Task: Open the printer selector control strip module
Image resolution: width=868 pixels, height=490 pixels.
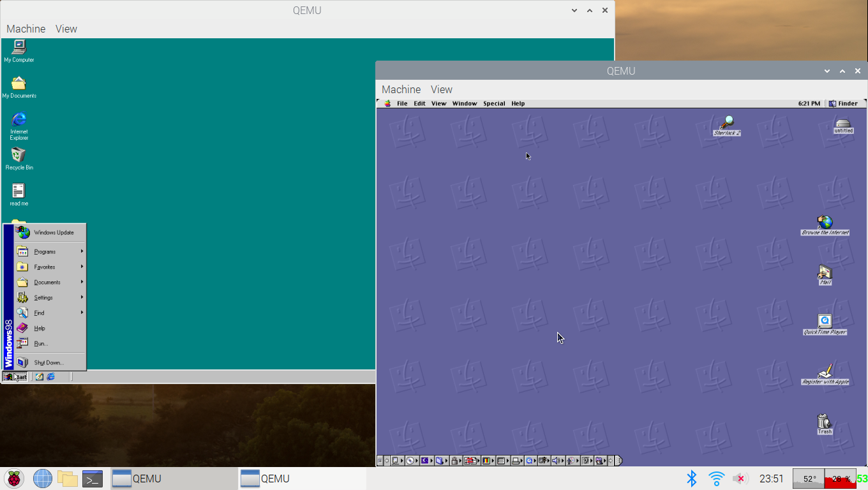Action: pyautogui.click(x=517, y=461)
